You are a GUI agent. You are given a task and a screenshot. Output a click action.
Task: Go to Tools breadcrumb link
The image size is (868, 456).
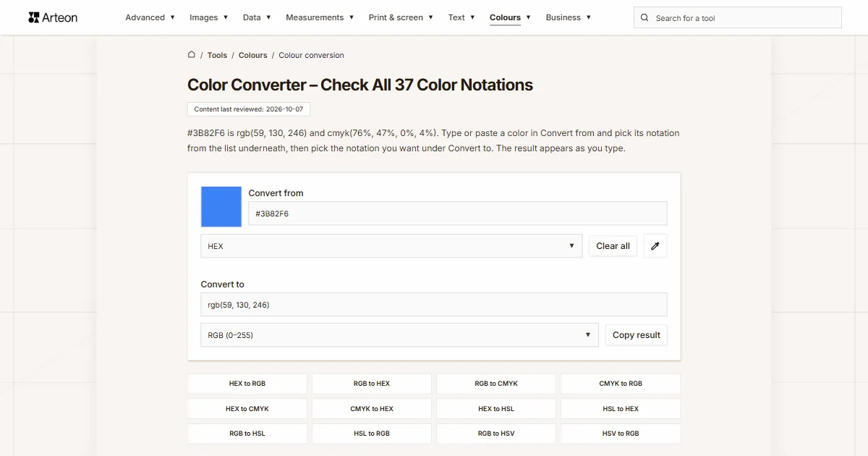[217, 55]
